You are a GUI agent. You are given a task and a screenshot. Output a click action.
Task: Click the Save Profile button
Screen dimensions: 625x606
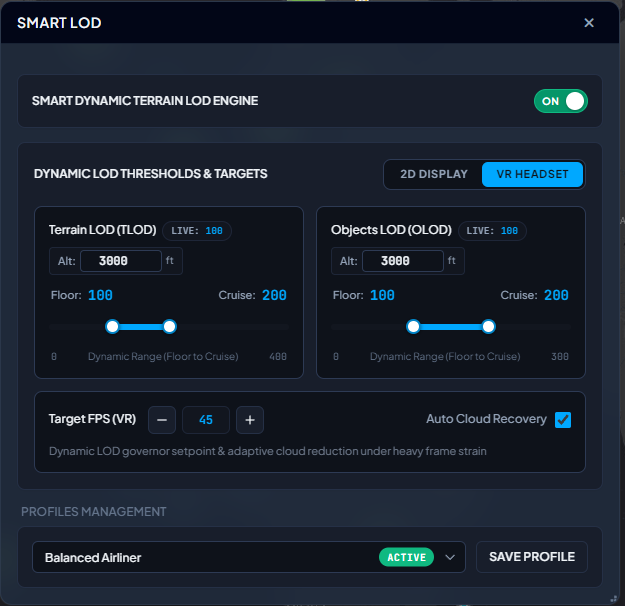(x=532, y=557)
